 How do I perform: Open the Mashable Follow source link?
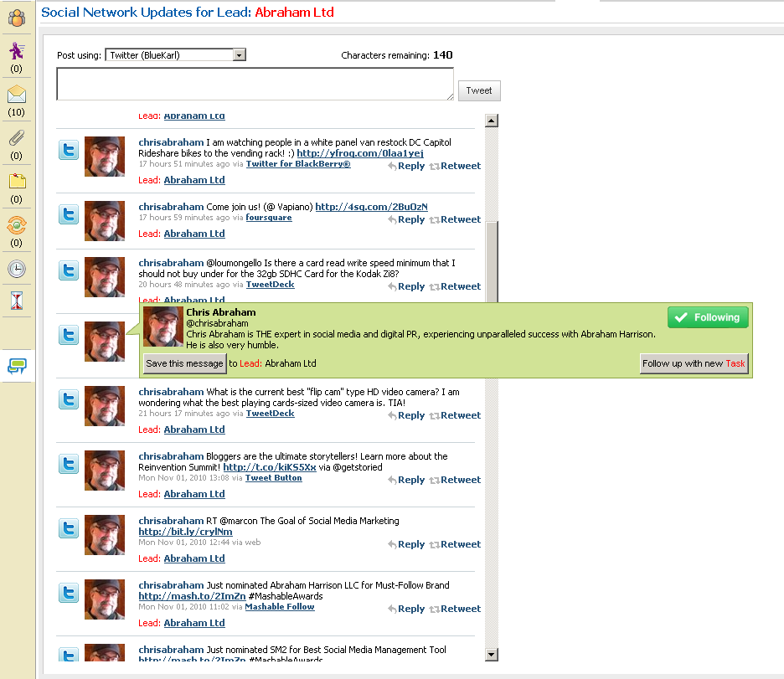pyautogui.click(x=280, y=606)
